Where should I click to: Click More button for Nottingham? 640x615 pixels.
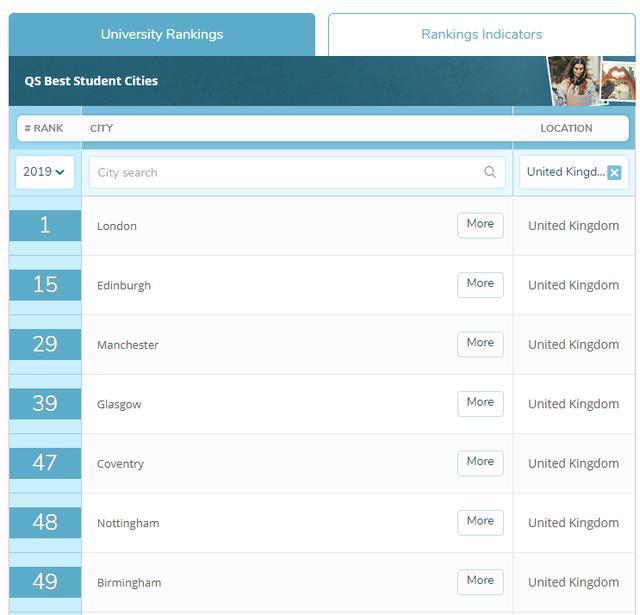click(480, 523)
